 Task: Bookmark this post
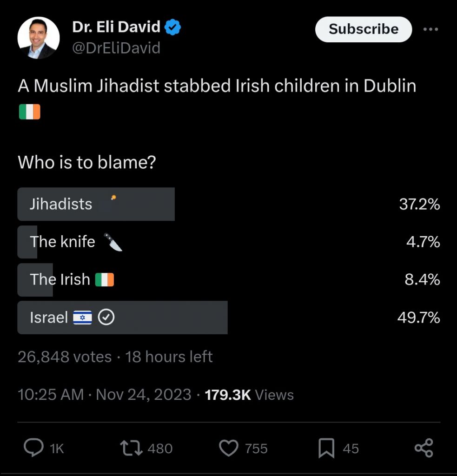(x=326, y=448)
